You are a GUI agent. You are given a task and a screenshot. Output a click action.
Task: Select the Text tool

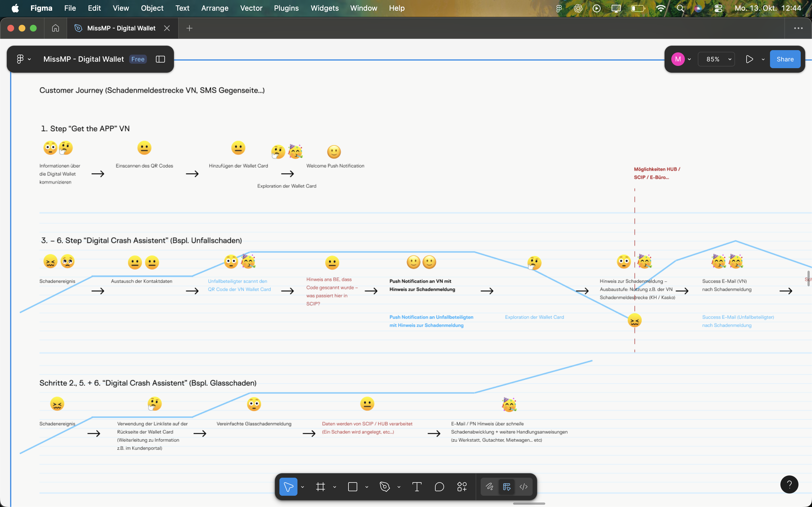(417, 486)
